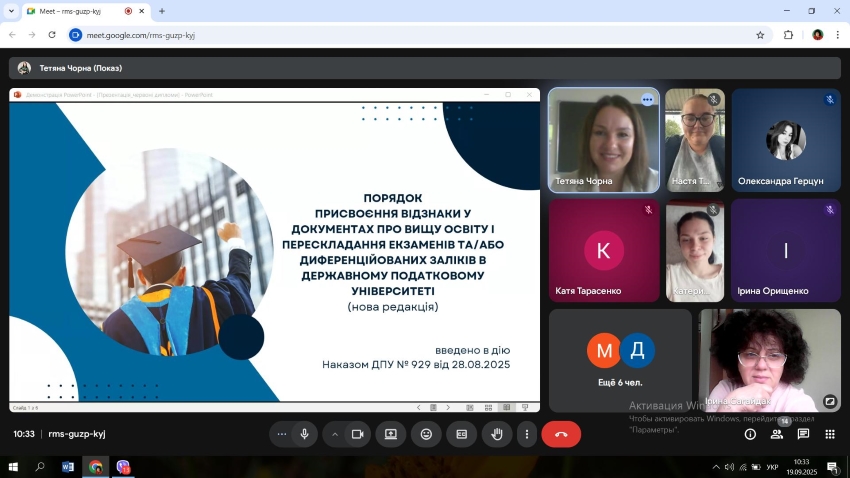This screenshot has height=478, width=850.
Task: Click the Present screen share icon
Action: 391,434
